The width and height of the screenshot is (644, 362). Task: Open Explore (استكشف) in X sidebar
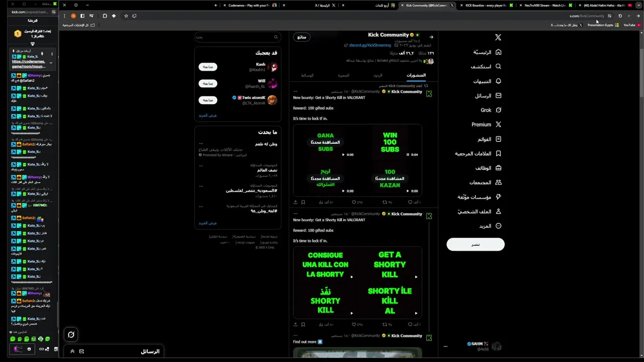click(x=486, y=66)
